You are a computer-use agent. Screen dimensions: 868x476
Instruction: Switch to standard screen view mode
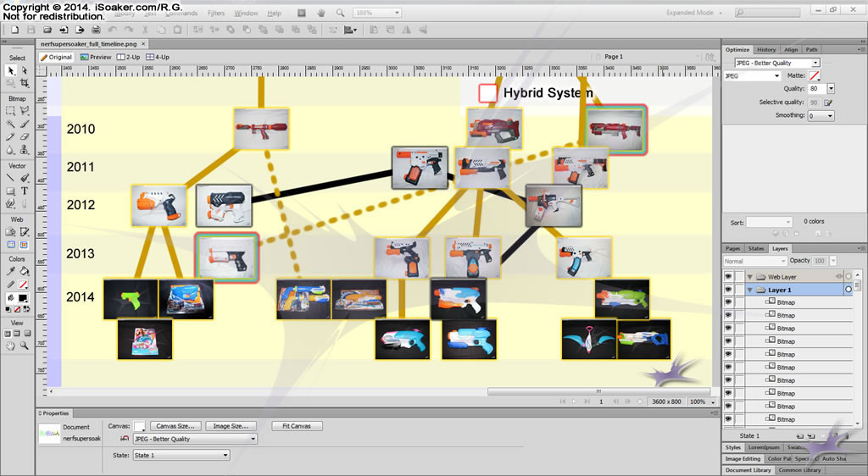pyautogui.click(x=8, y=334)
